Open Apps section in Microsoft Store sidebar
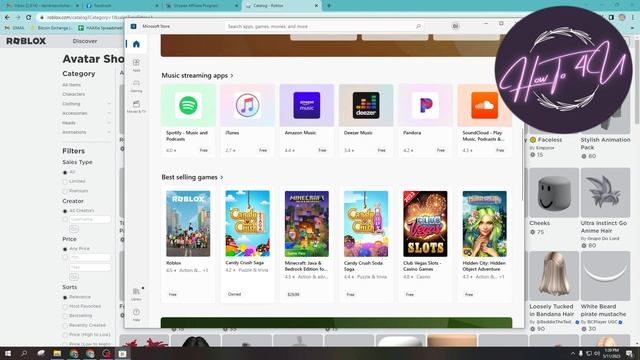This screenshot has height=360, width=640. point(136,65)
